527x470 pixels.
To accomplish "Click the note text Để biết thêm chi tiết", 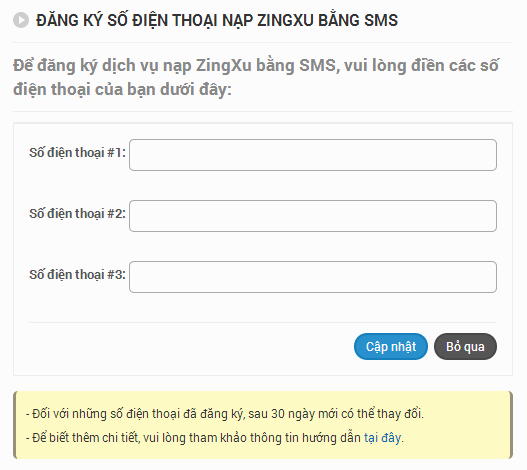I will 83,438.
